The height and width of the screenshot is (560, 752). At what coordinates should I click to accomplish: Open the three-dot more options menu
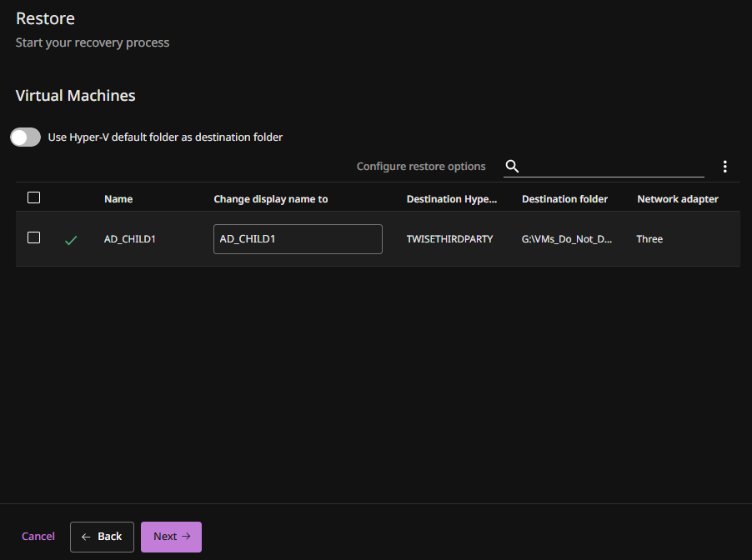coord(724,167)
